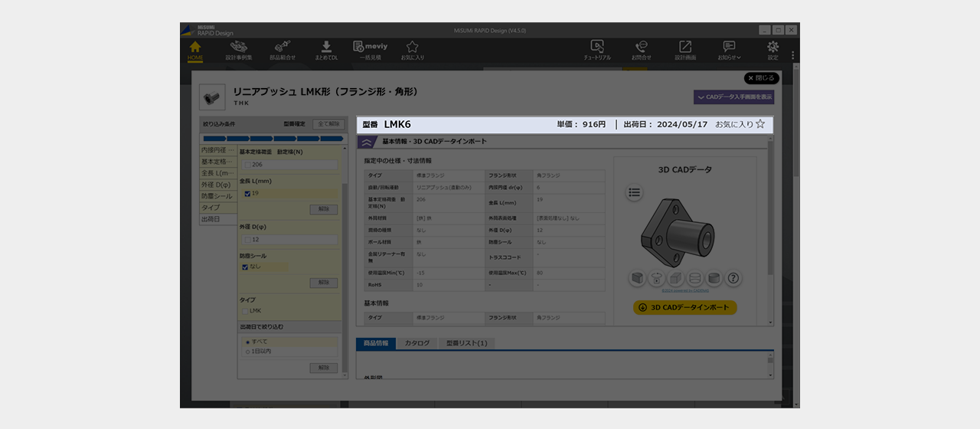
Task: Switch to the カタログ tab
Action: 417,343
